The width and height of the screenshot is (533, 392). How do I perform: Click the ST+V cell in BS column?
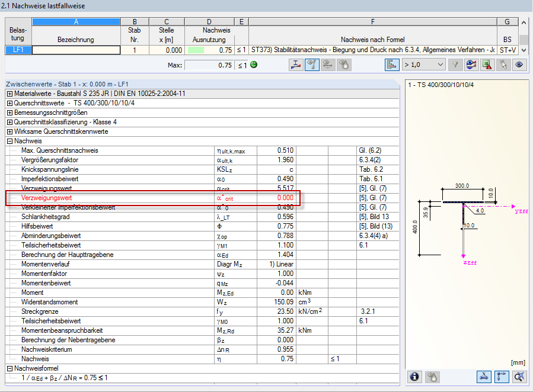(x=507, y=50)
